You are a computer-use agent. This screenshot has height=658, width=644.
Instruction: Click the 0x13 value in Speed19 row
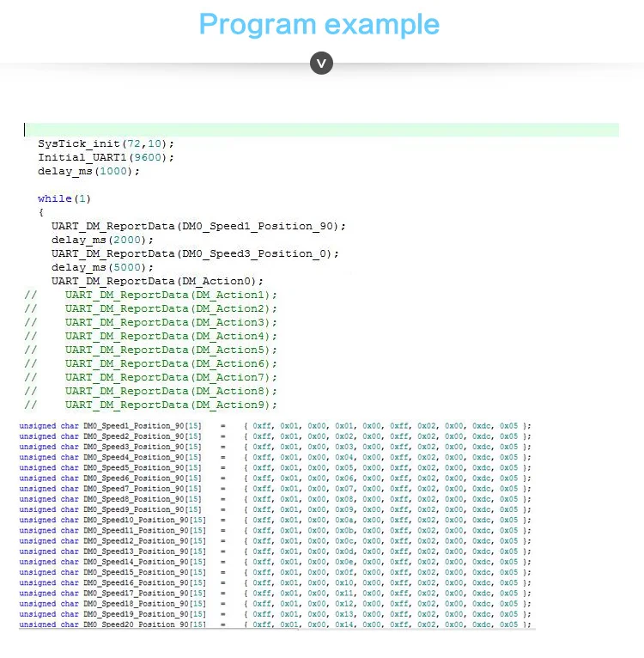(x=344, y=614)
